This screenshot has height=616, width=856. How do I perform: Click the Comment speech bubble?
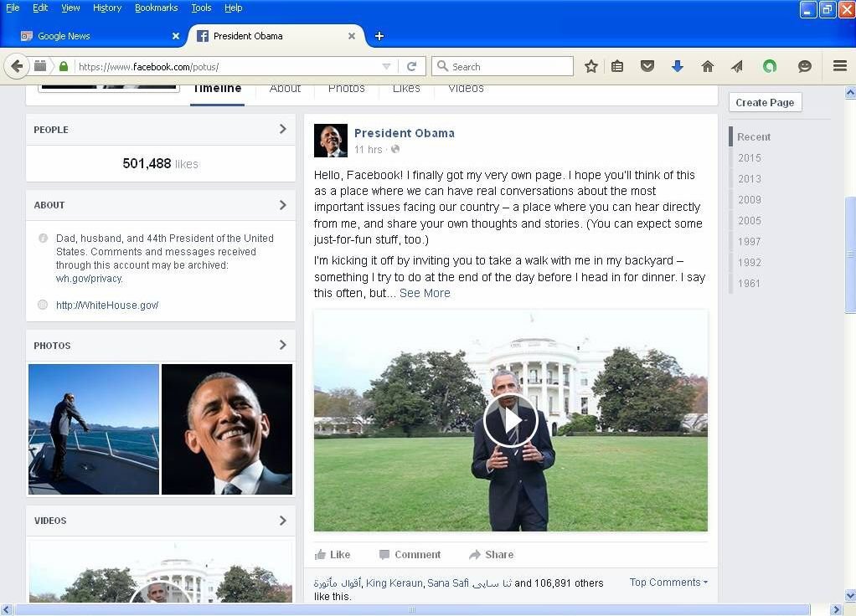point(384,554)
